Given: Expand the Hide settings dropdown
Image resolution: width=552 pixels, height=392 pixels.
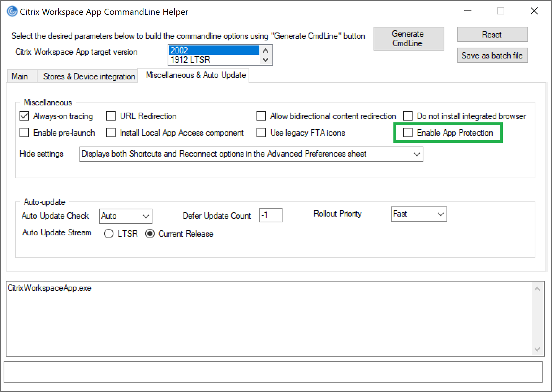Looking at the screenshot, I should 417,154.
